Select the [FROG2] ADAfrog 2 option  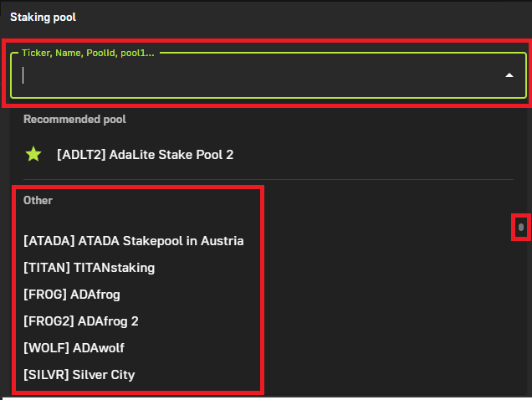click(81, 321)
